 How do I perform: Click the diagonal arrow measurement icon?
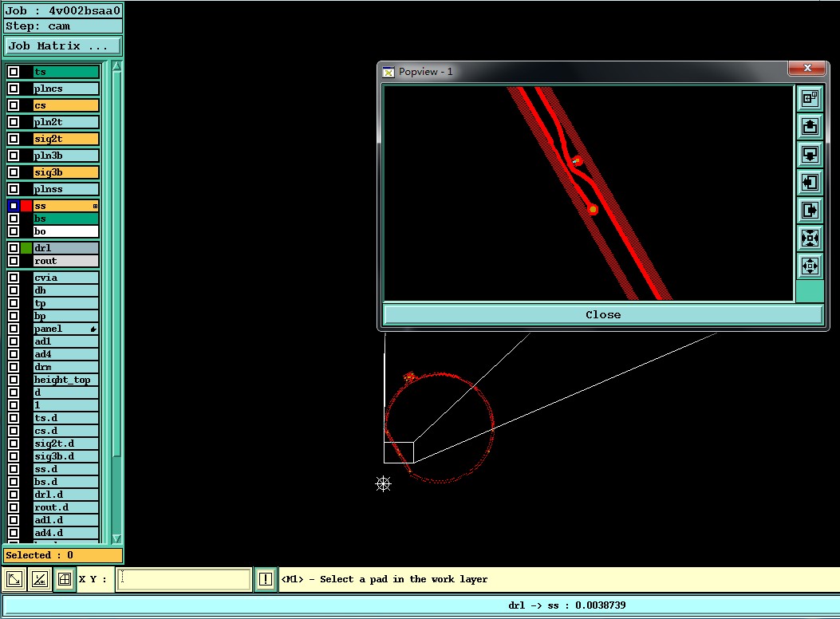pos(14,579)
